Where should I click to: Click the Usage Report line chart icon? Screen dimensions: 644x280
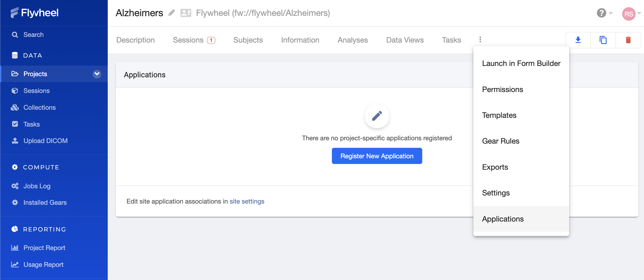15,264
